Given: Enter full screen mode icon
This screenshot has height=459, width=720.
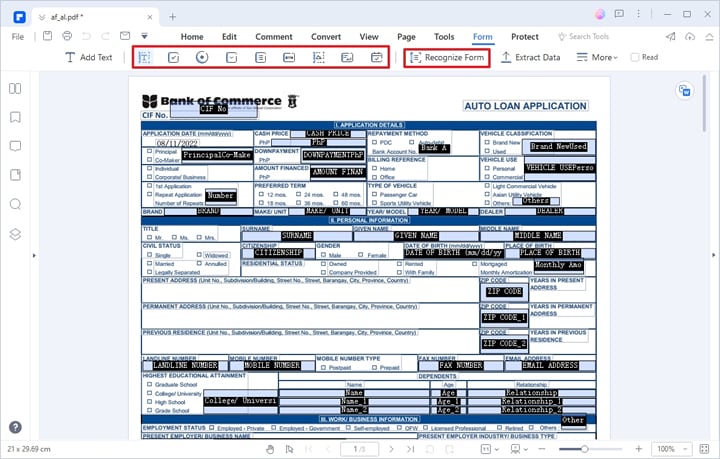Looking at the screenshot, I should tap(704, 448).
